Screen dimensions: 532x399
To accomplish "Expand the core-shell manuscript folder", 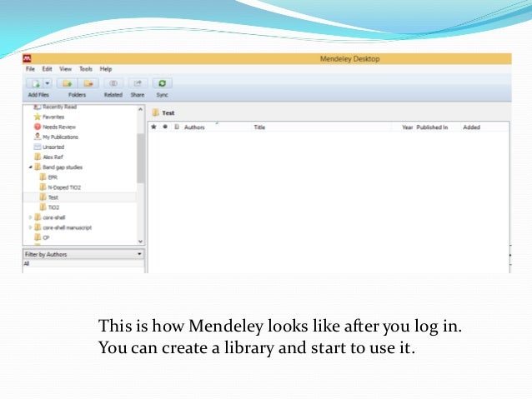I will [30, 227].
